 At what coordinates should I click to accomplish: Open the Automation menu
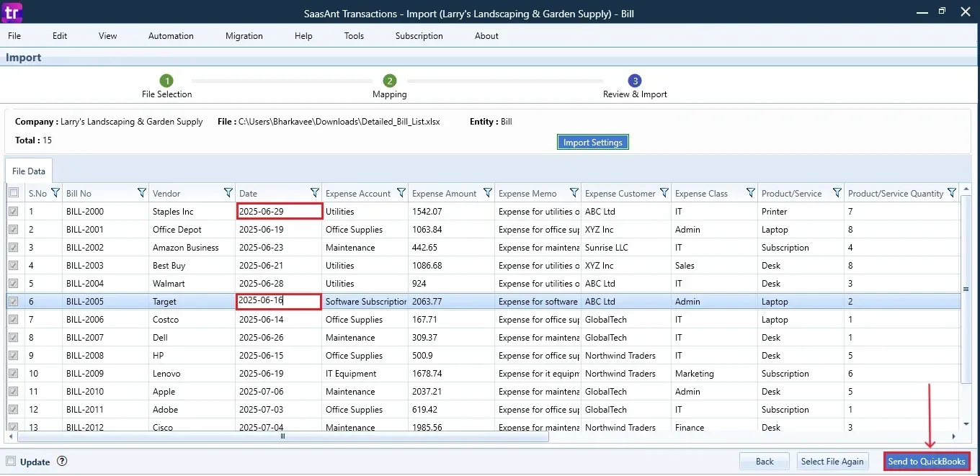click(x=171, y=36)
